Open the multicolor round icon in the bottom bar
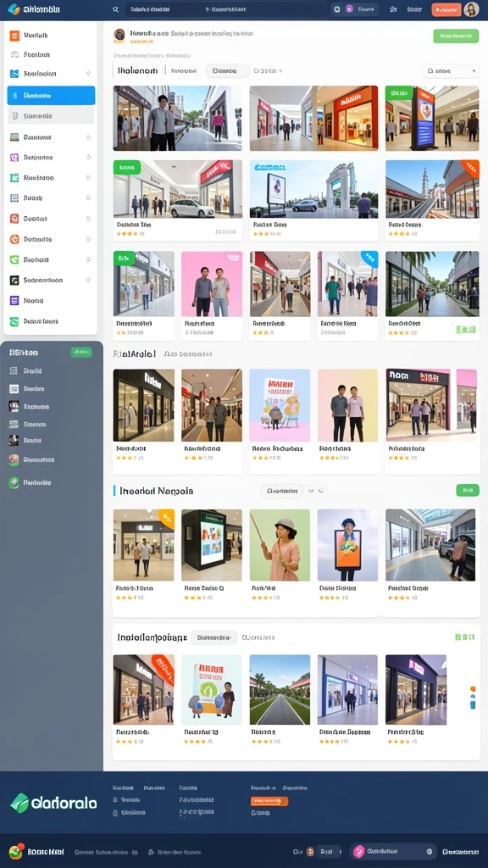The height and width of the screenshot is (868, 488). pos(15,851)
